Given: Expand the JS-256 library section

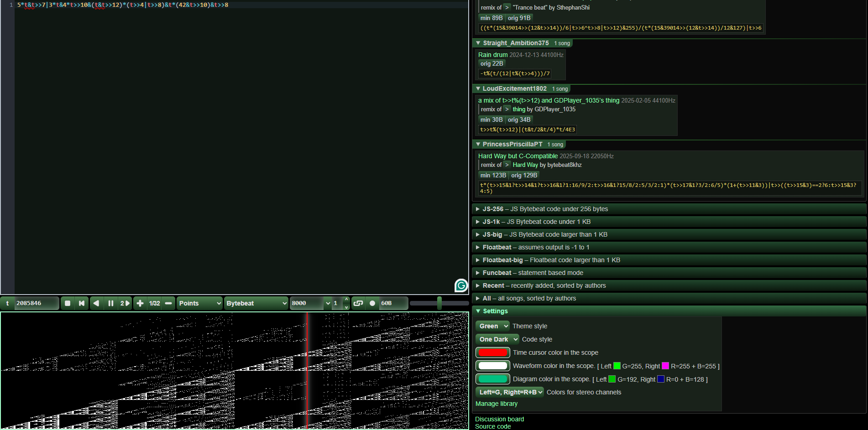Looking at the screenshot, I should 493,209.
